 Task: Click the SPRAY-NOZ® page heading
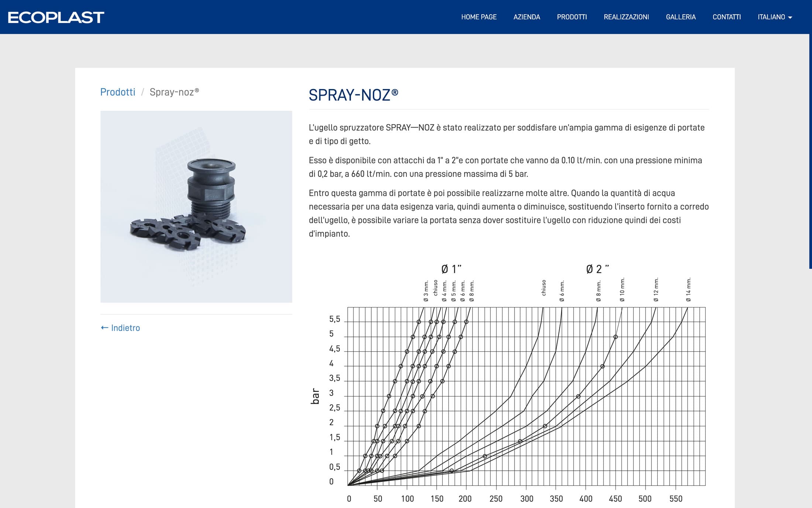pos(353,95)
